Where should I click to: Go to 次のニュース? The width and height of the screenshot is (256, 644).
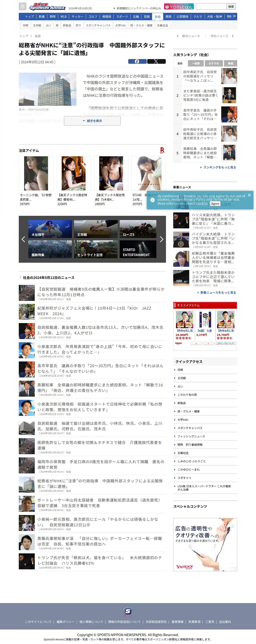tap(222, 36)
